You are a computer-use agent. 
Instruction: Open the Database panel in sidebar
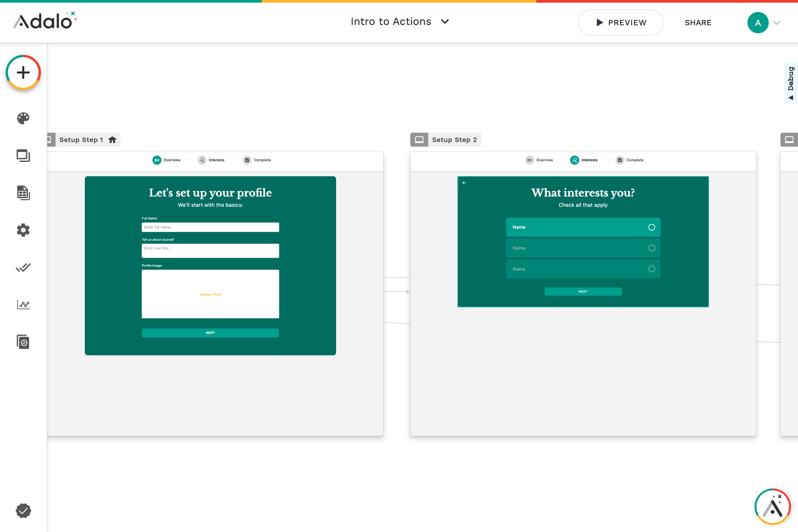coord(23,194)
